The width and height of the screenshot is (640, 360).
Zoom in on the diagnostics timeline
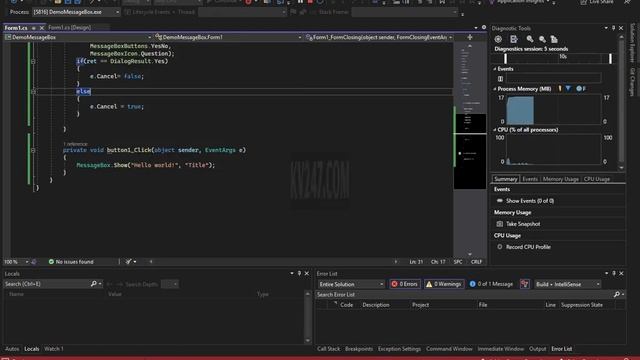530,39
